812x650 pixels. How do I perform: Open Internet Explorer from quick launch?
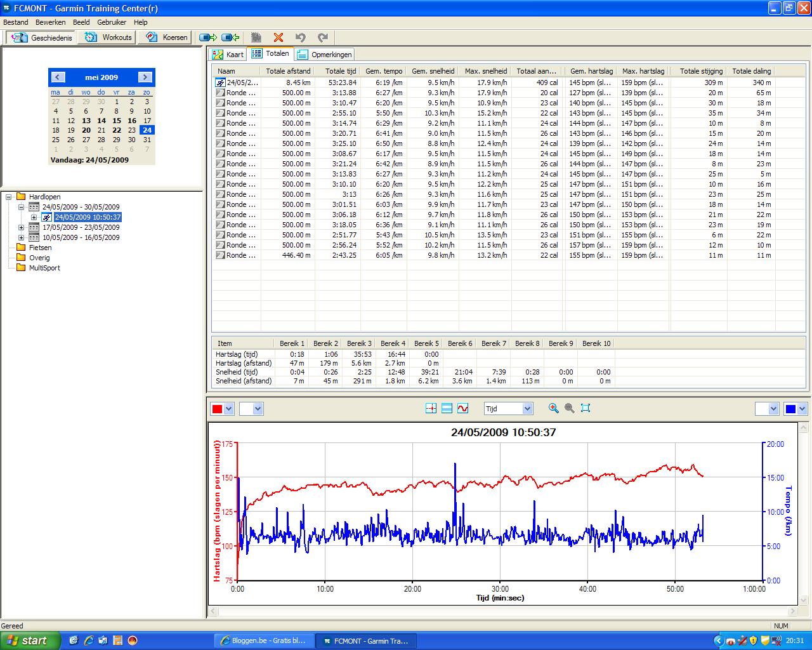point(88,640)
